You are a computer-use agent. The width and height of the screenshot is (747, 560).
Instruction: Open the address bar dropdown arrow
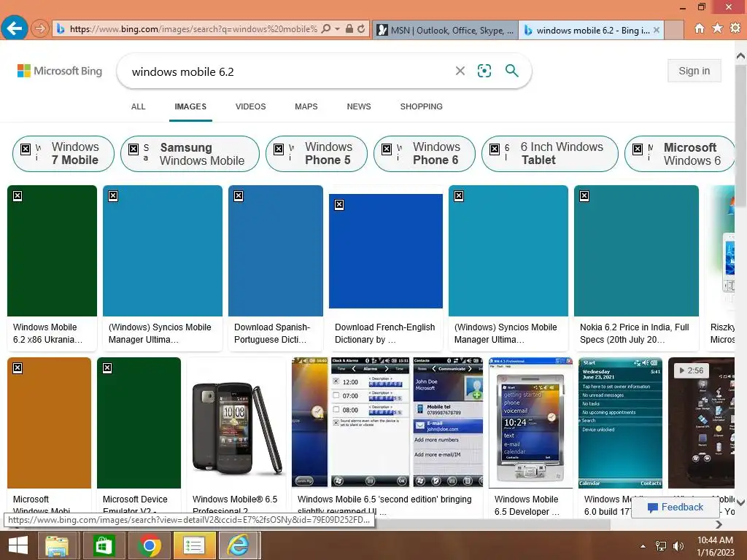337,29
